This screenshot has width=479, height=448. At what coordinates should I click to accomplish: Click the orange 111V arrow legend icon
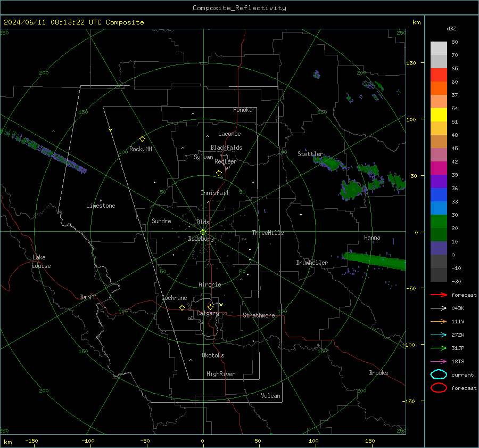(439, 321)
